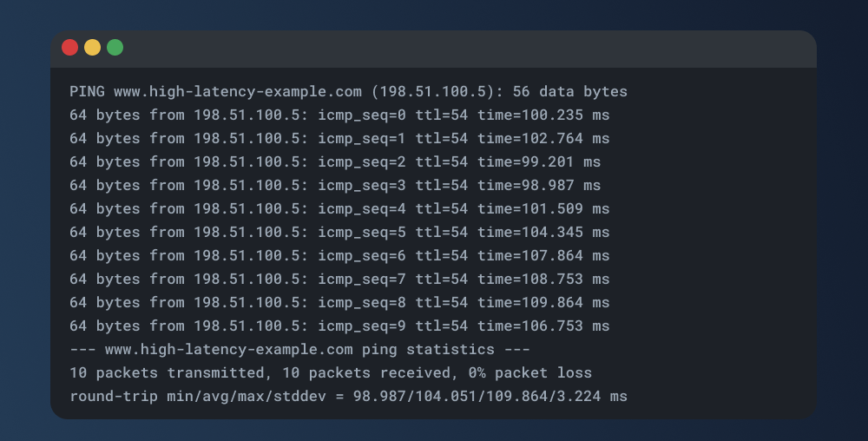868x441 pixels.
Task: Click the "56 data bytes" text
Action: [x=569, y=91]
